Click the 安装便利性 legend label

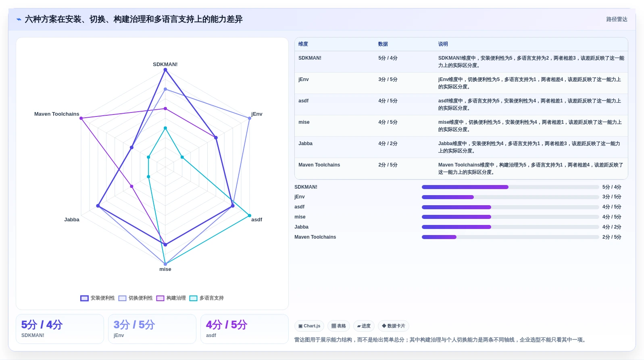[102, 298]
